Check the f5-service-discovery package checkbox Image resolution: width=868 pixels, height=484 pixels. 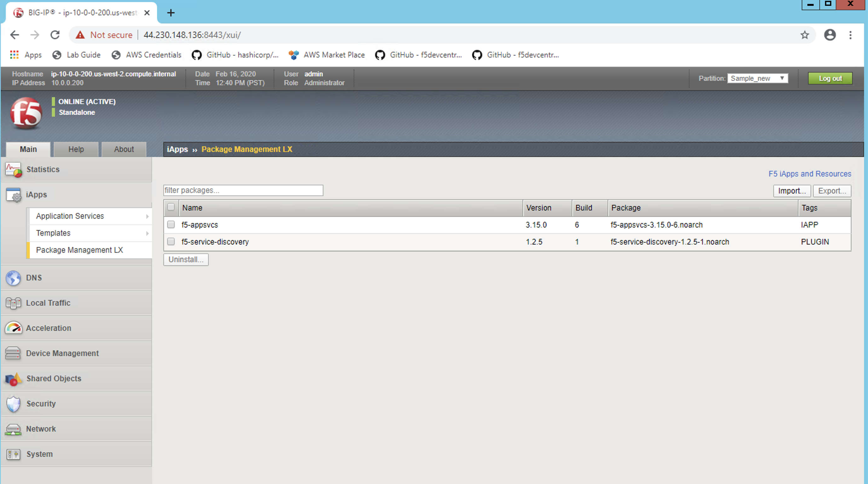pyautogui.click(x=171, y=241)
